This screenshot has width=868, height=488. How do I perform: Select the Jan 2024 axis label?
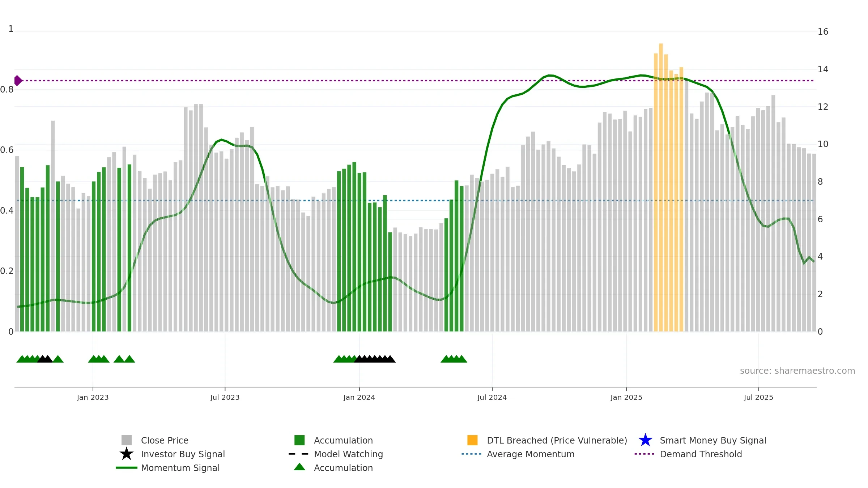pyautogui.click(x=359, y=397)
